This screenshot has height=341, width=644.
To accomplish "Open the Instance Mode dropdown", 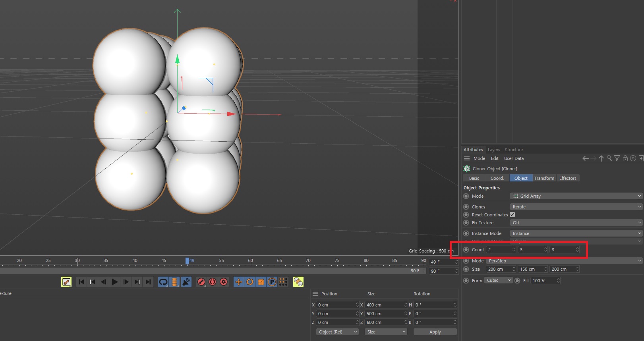I will [576, 233].
